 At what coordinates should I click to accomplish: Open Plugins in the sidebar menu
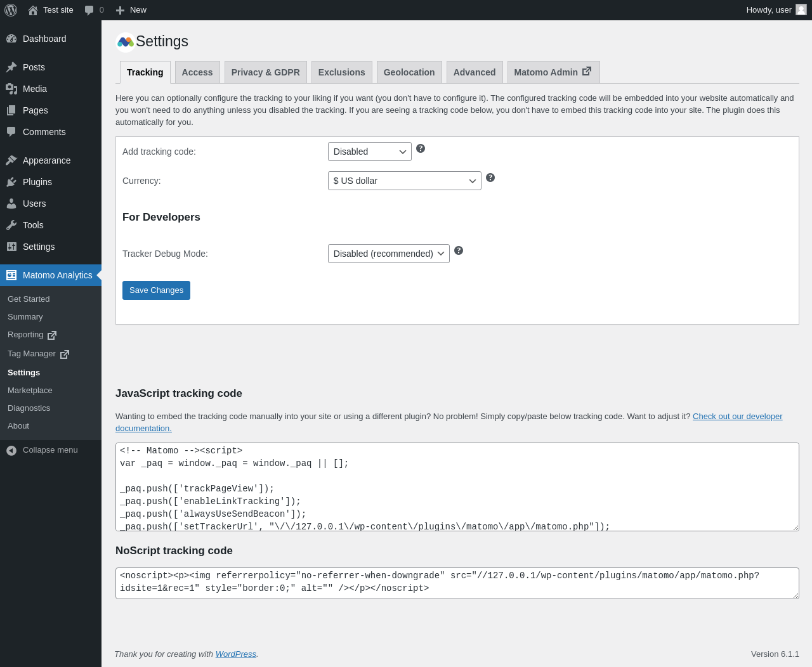click(x=37, y=182)
